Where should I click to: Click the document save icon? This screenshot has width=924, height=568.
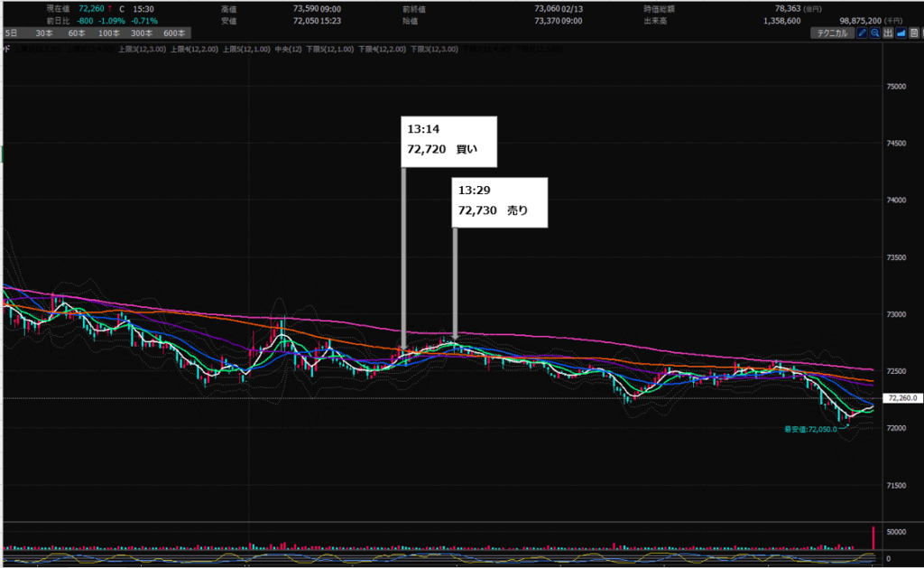pyautogui.click(x=913, y=33)
